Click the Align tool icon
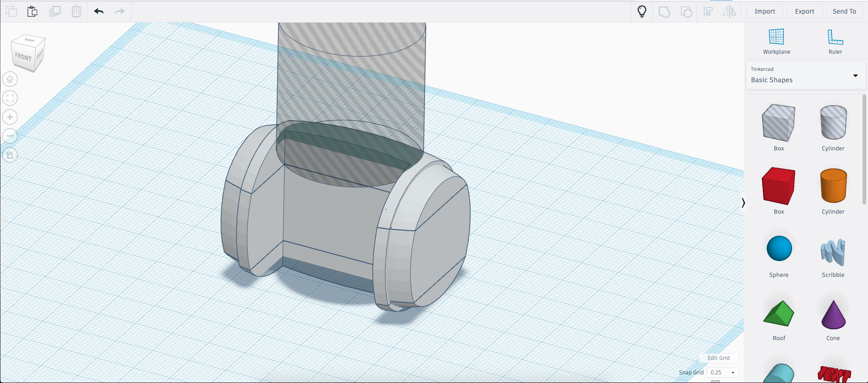This screenshot has width=868, height=383. (x=708, y=11)
